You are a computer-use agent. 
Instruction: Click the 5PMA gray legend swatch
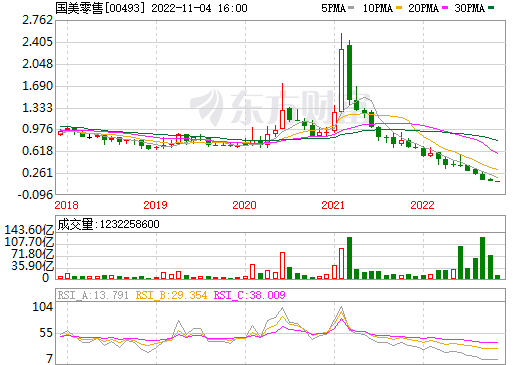point(351,8)
